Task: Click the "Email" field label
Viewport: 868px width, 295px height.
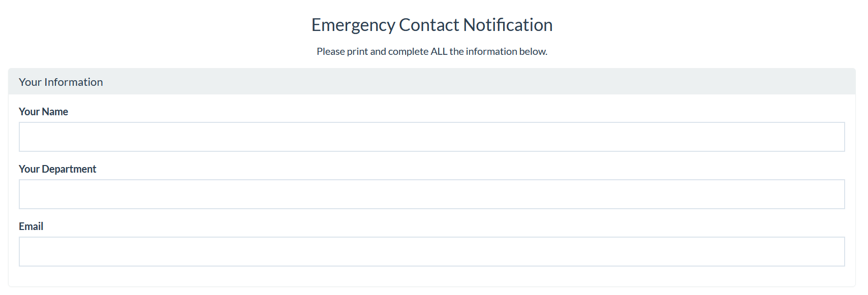Action: tap(31, 226)
